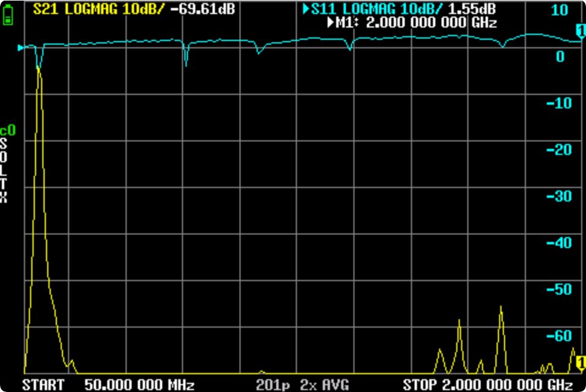
Task: Click the triangle before the M1 marker readout
Action: point(330,23)
